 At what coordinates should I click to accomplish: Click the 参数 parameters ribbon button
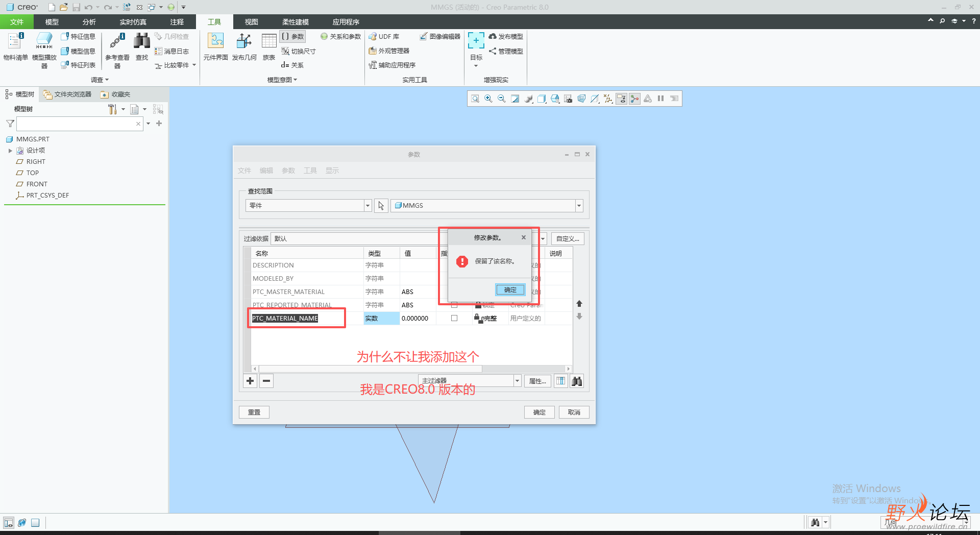click(293, 37)
